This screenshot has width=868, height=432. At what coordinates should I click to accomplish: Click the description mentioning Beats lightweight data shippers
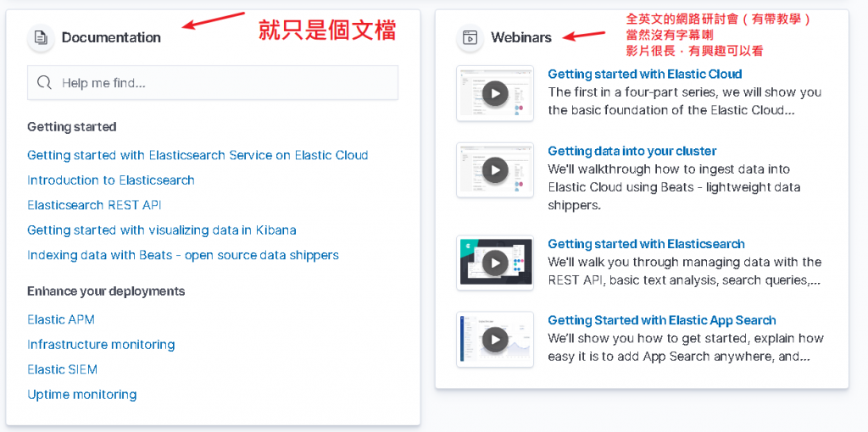click(674, 187)
